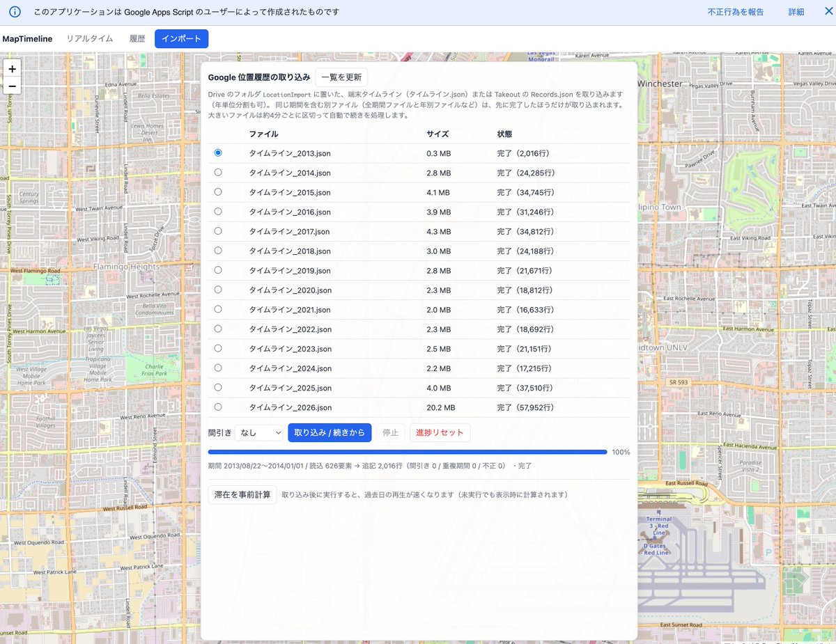
Task: Zoom in on the map
Action: (x=13, y=69)
